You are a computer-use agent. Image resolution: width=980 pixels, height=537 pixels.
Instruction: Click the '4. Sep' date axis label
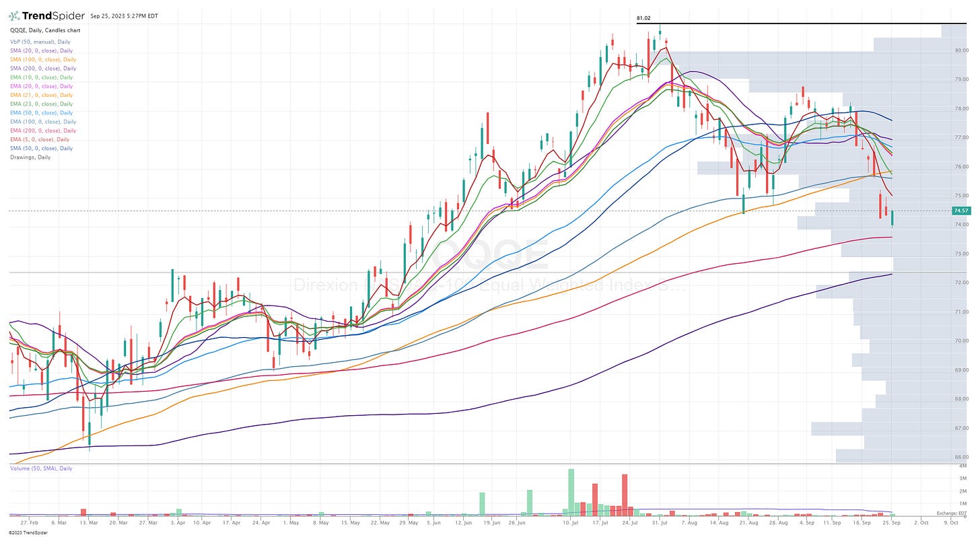(806, 522)
